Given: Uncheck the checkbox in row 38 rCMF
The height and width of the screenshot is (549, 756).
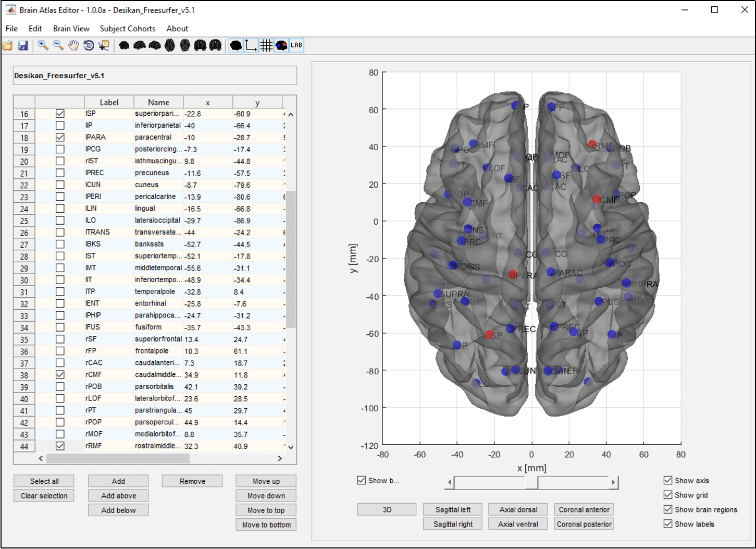Looking at the screenshot, I should pos(60,375).
